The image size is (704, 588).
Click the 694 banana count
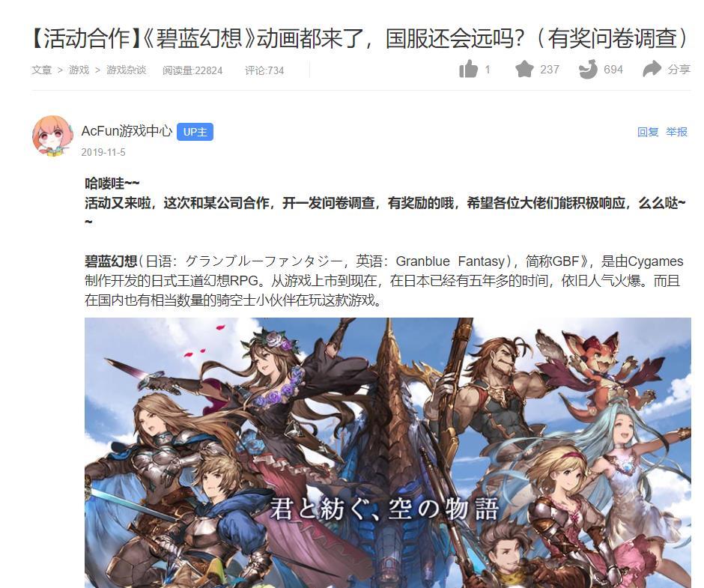(613, 69)
